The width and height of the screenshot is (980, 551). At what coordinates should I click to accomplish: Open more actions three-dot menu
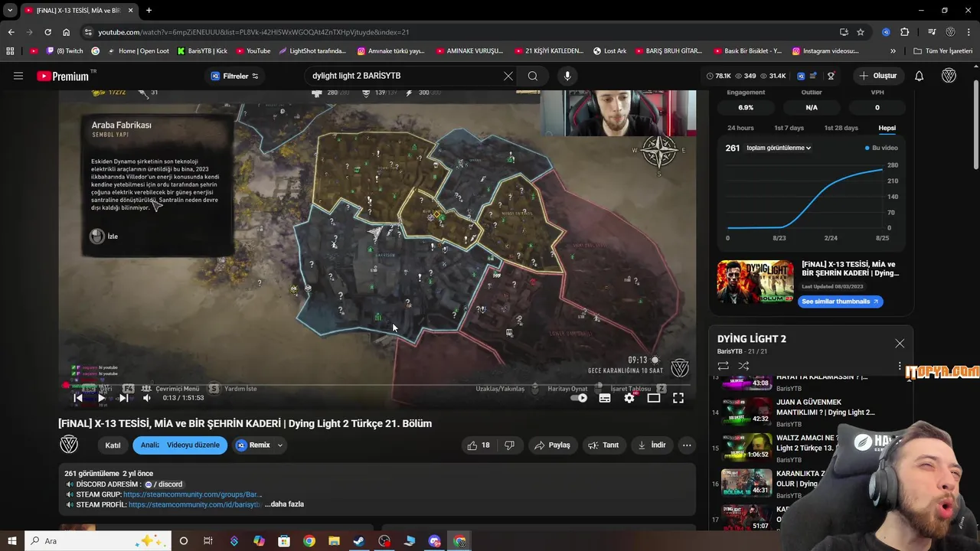[x=687, y=445]
